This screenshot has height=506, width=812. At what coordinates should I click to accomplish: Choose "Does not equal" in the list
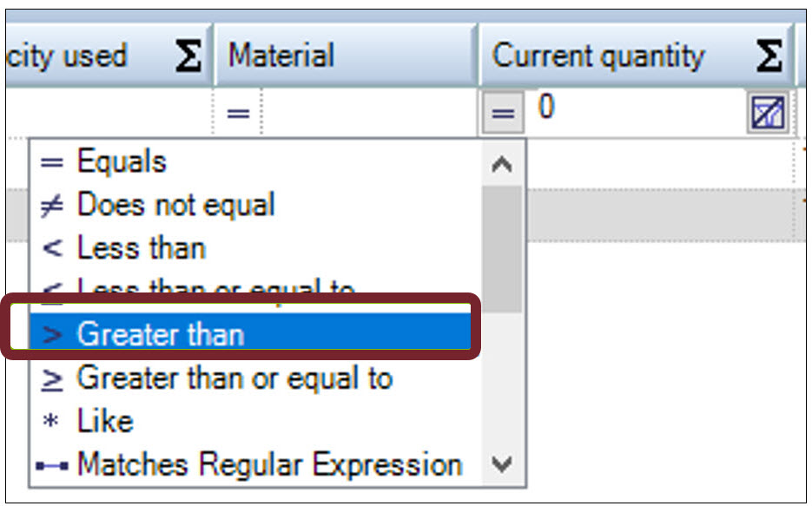(x=174, y=205)
